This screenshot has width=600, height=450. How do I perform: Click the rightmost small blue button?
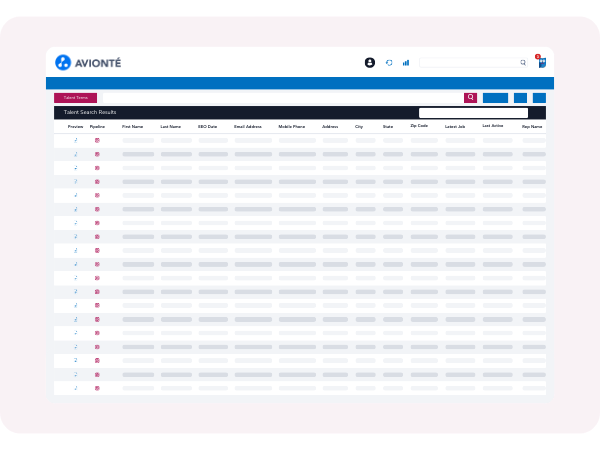pos(539,98)
